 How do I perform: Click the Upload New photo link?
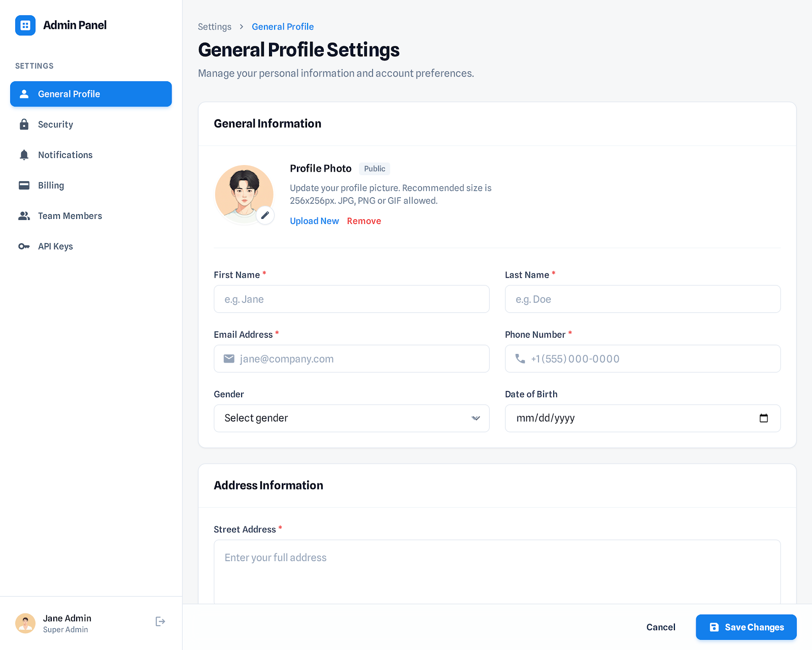(314, 221)
